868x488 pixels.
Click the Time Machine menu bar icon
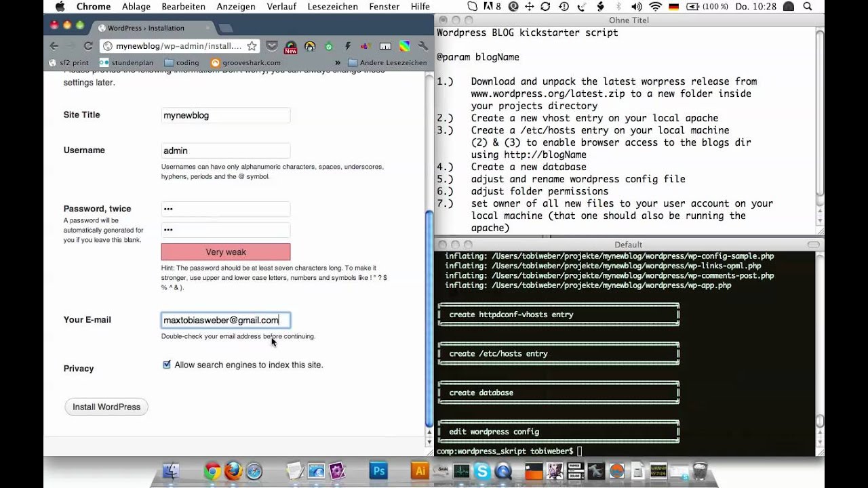coord(564,6)
